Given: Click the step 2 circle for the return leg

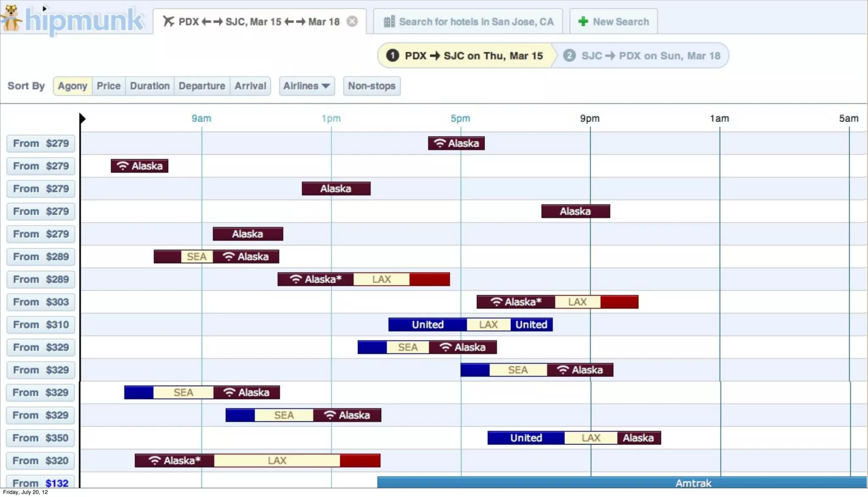Looking at the screenshot, I should pyautogui.click(x=569, y=56).
